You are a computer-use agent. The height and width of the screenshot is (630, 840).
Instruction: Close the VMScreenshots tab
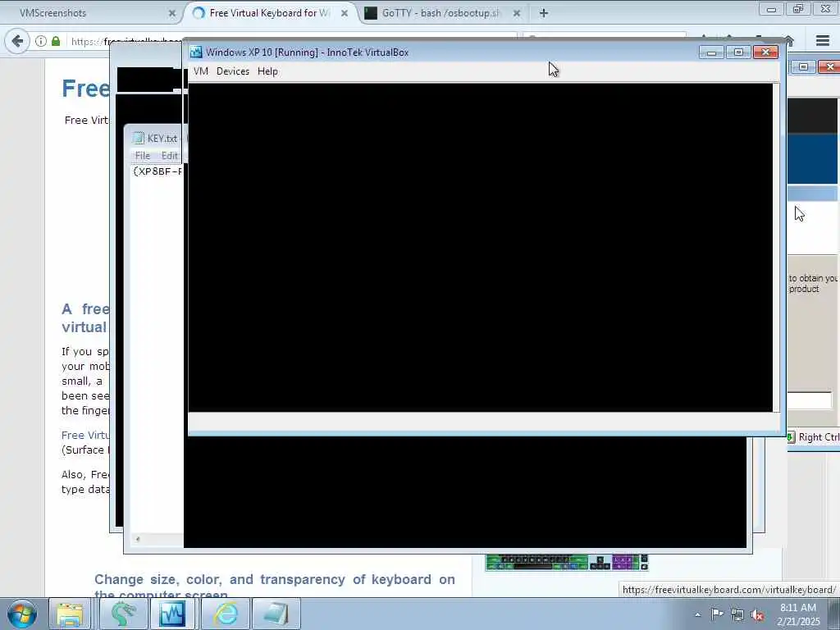(172, 13)
